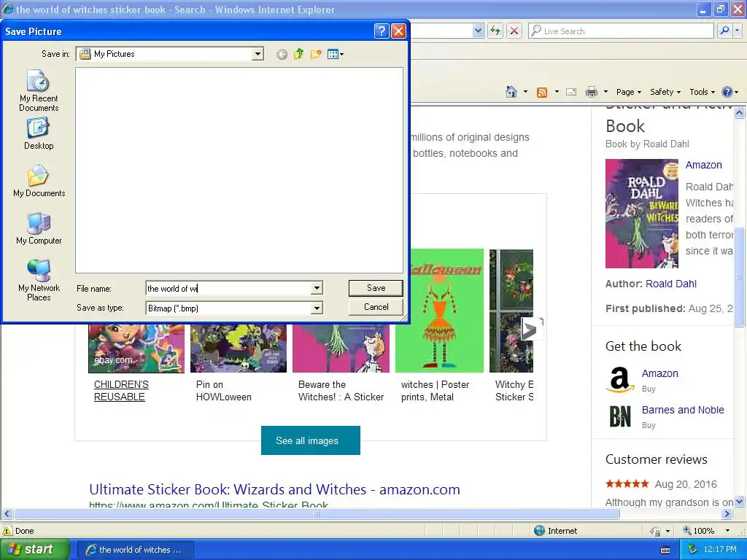Click the Amazon logo icon
747x560 pixels.
[x=620, y=379]
